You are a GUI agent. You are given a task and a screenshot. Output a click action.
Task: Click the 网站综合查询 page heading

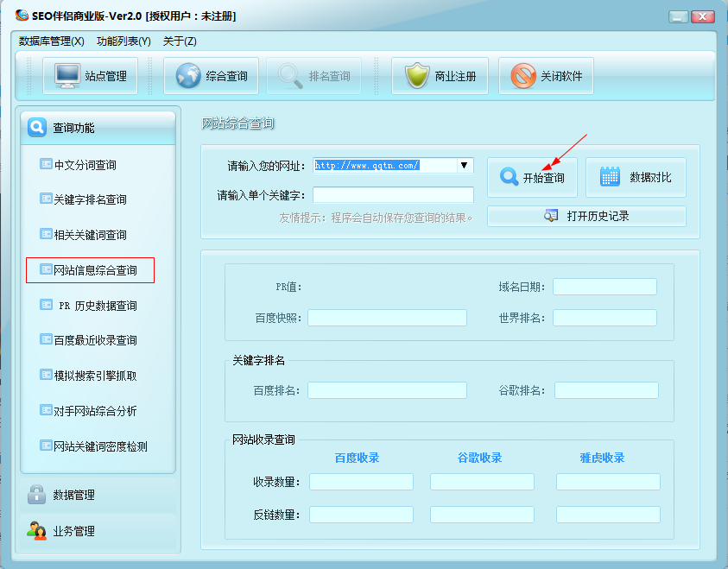pyautogui.click(x=237, y=123)
